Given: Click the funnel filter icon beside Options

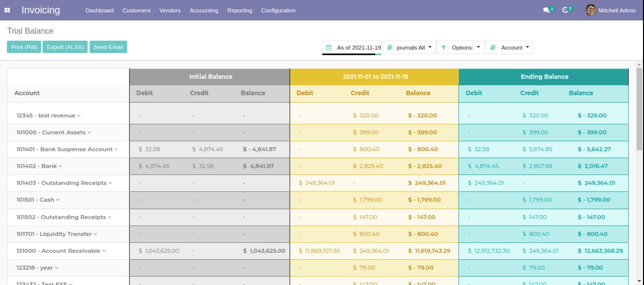Looking at the screenshot, I should tap(444, 48).
